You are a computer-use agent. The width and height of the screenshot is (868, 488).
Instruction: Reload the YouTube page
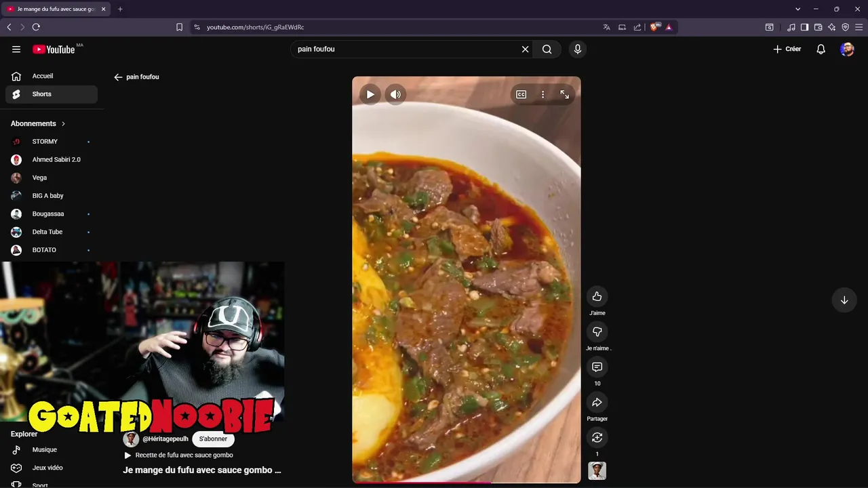pyautogui.click(x=36, y=27)
